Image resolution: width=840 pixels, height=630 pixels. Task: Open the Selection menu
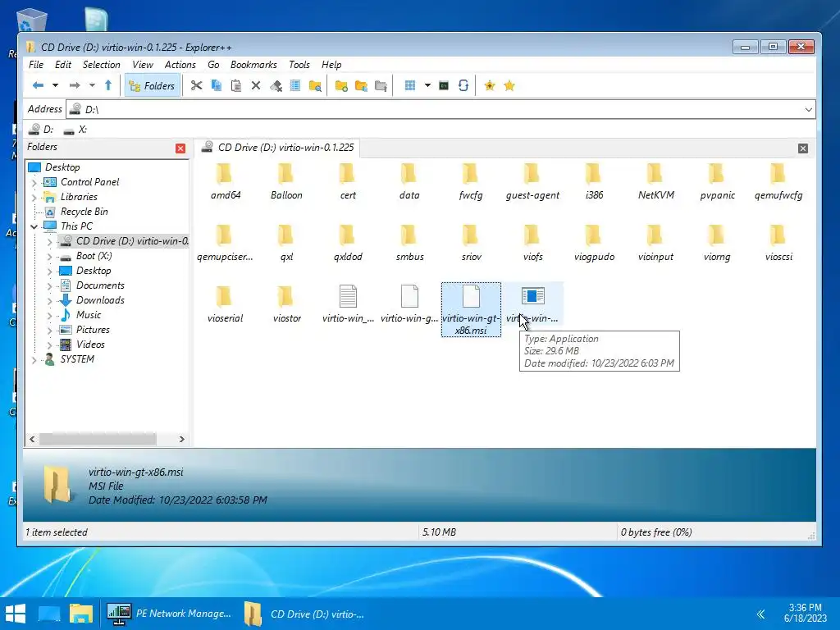[101, 65]
